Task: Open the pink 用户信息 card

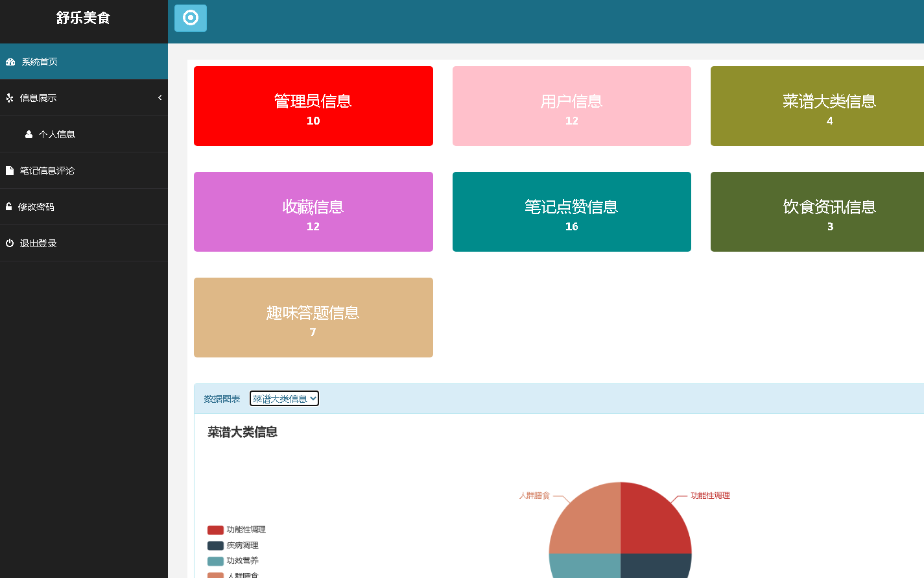Action: (572, 106)
